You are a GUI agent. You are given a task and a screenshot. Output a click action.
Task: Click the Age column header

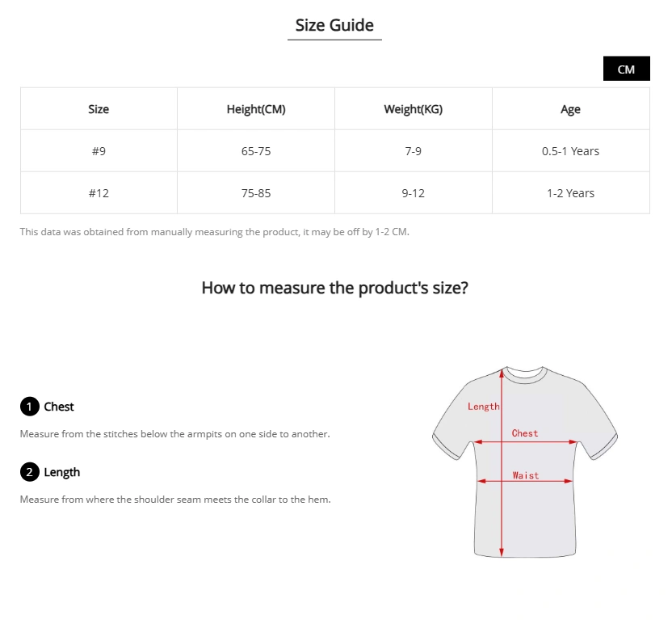point(570,109)
